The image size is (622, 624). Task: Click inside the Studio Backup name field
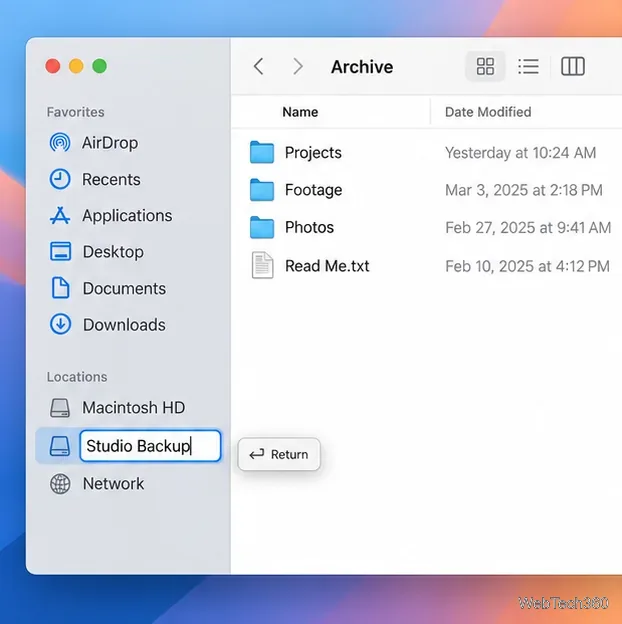150,446
